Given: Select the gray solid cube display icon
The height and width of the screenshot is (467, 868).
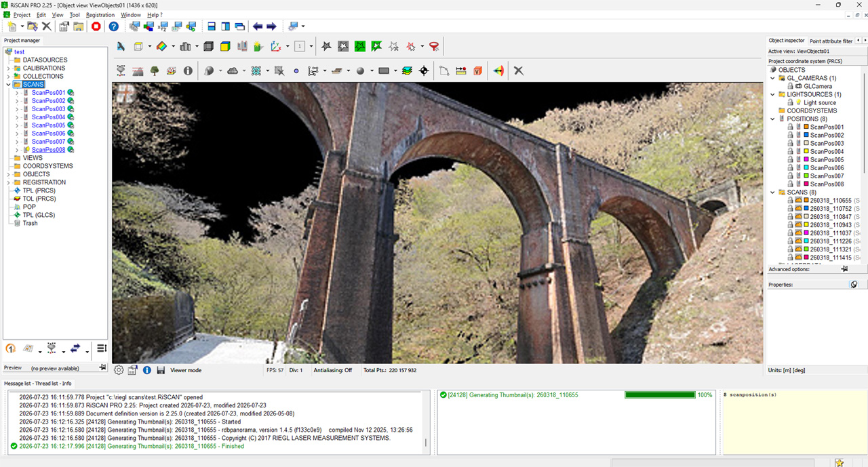Looking at the screenshot, I should click(208, 47).
